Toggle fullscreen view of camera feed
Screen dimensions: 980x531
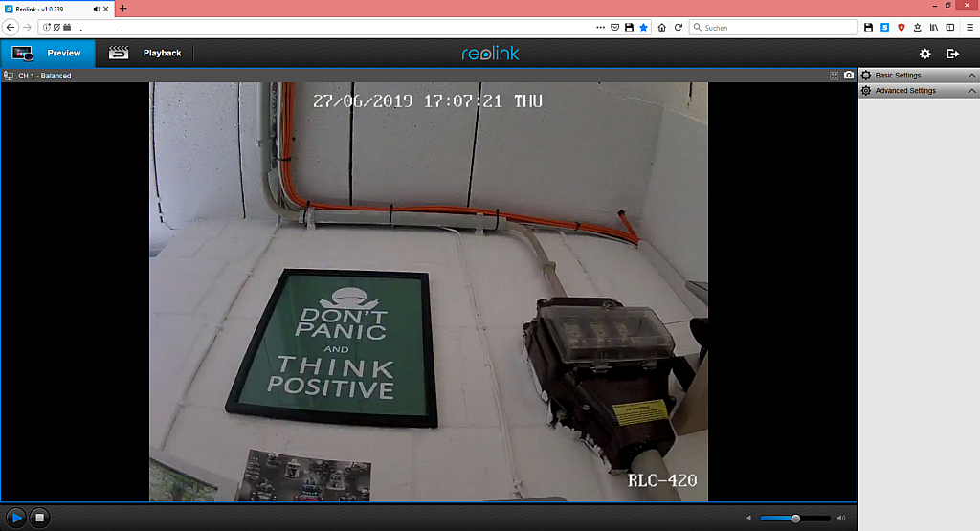point(834,76)
